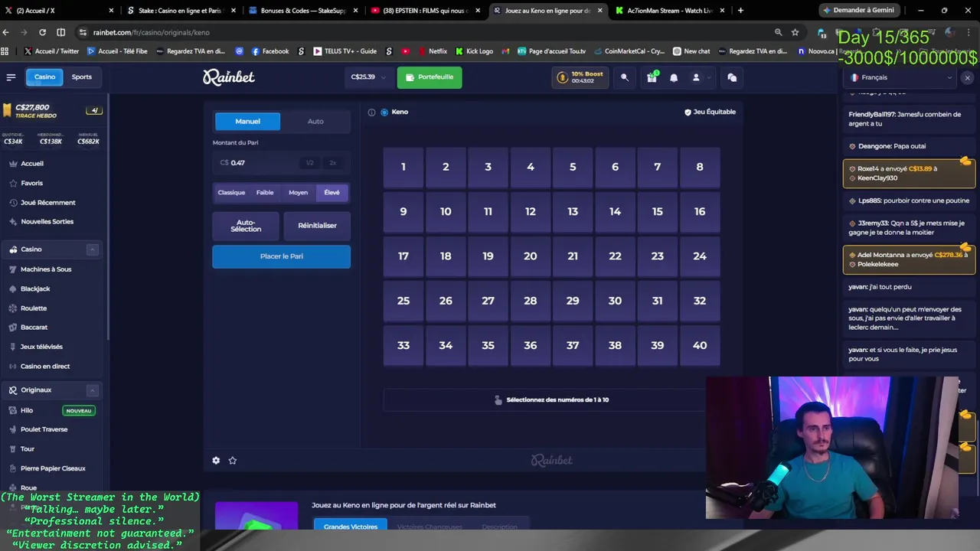Halve the bet with 1/2
This screenshot has width=980, height=551.
pos(309,163)
